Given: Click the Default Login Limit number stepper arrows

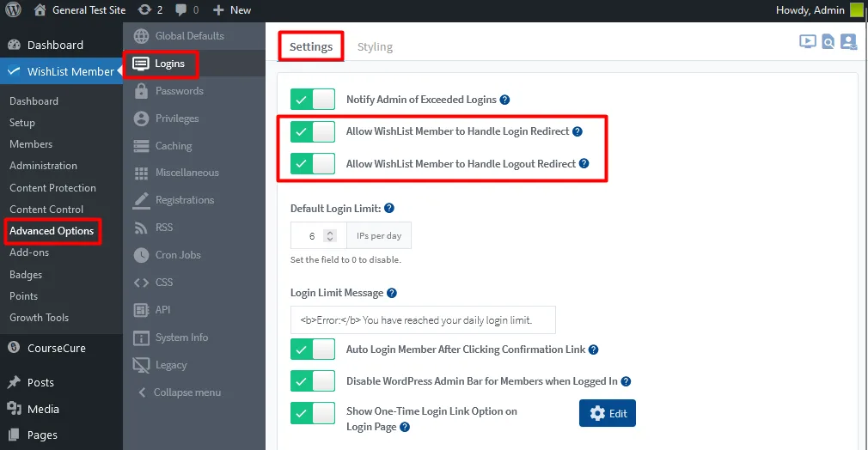Looking at the screenshot, I should 330,236.
